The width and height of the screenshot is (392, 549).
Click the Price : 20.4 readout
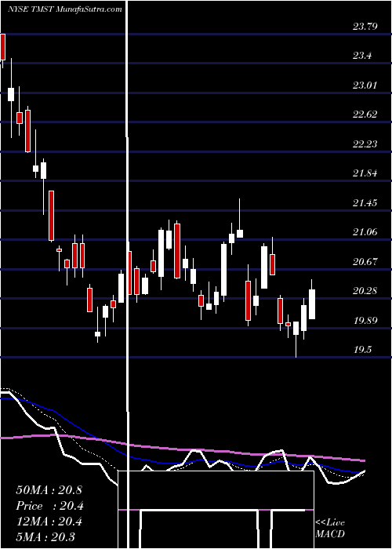pyautogui.click(x=49, y=506)
